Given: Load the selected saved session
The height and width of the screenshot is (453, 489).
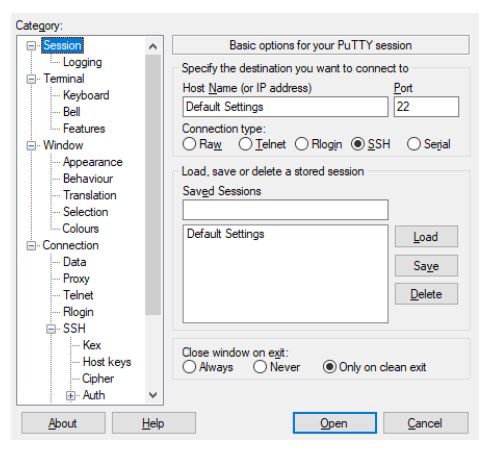Looking at the screenshot, I should [x=426, y=237].
